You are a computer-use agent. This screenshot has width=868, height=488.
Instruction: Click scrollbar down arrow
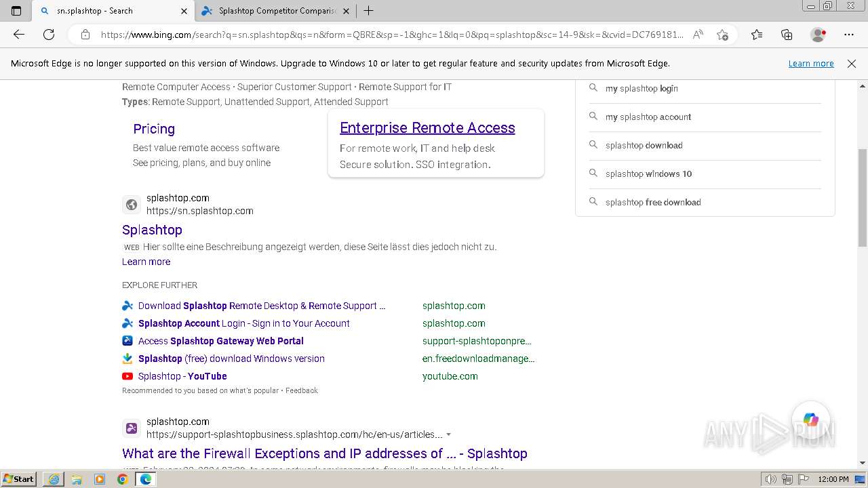[863, 463]
